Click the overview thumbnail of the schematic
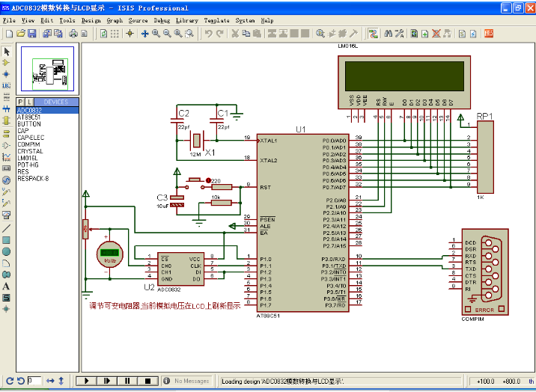This screenshot has height=392, width=536. click(47, 69)
